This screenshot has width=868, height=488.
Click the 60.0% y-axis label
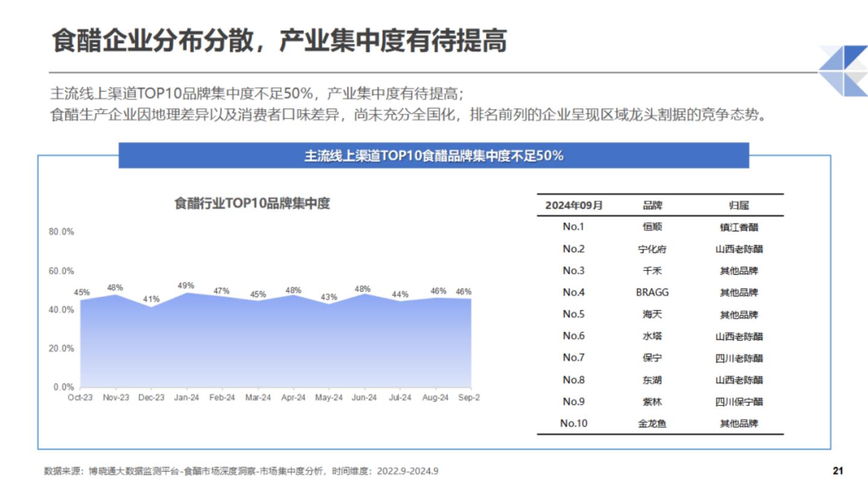61,271
